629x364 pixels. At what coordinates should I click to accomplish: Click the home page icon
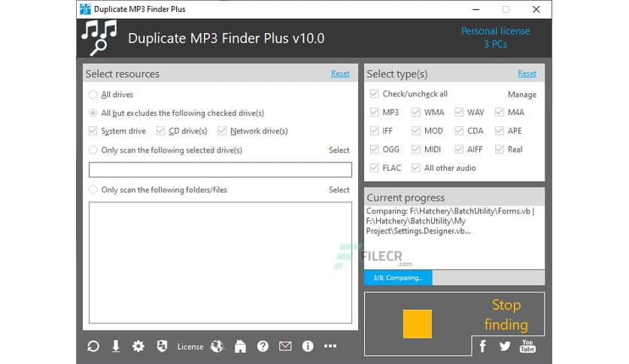click(x=240, y=346)
